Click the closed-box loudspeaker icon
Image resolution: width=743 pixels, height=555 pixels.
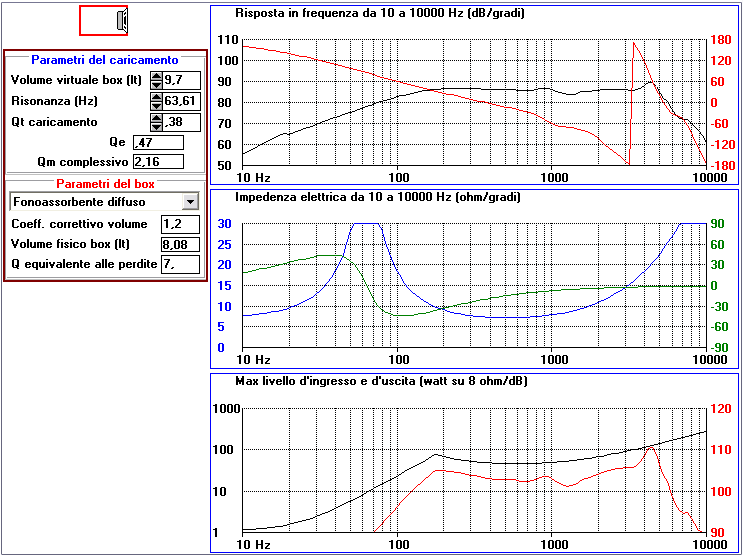point(103,21)
